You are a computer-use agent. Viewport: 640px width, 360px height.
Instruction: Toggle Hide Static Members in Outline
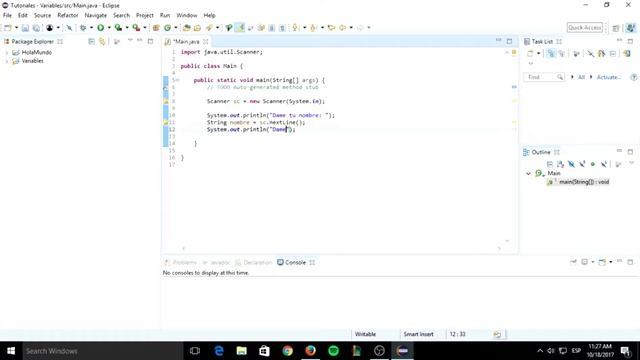pos(582,164)
